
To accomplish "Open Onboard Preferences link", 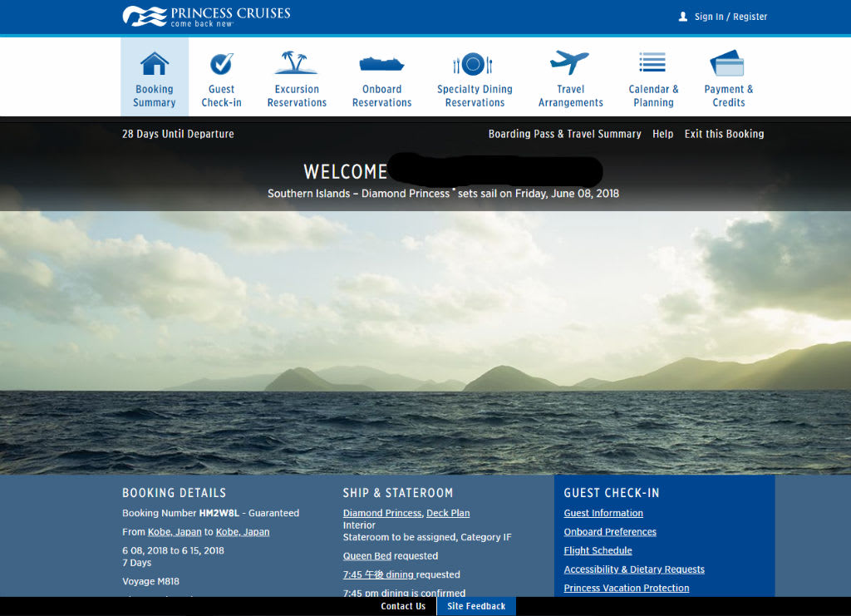I will click(x=610, y=532).
